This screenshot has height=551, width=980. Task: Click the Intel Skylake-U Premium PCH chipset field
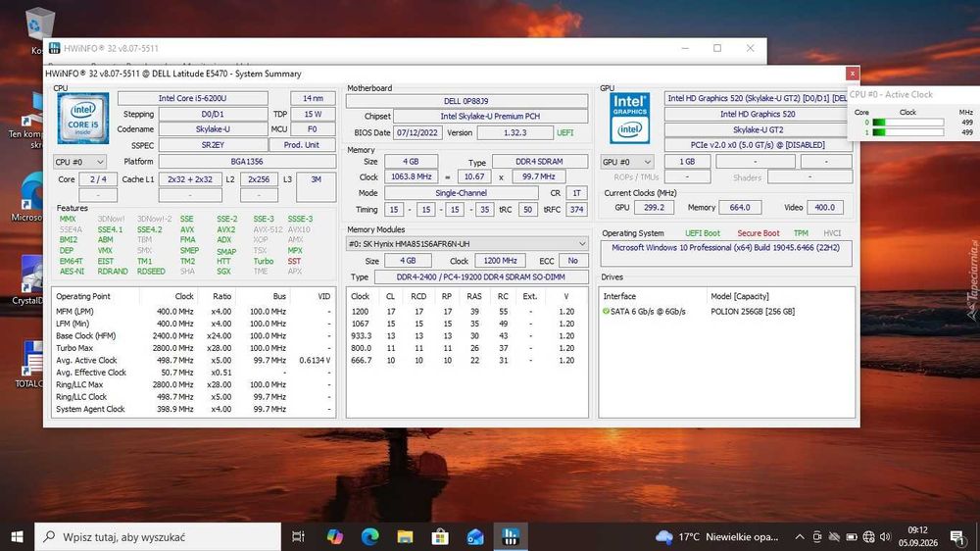(490, 117)
